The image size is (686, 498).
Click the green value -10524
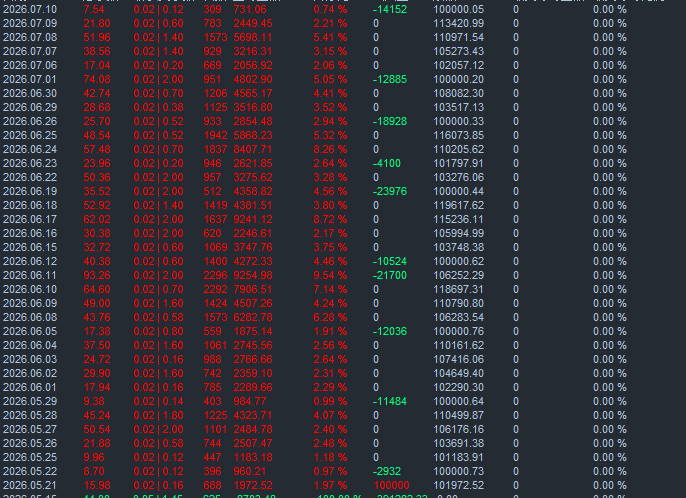[x=390, y=261]
